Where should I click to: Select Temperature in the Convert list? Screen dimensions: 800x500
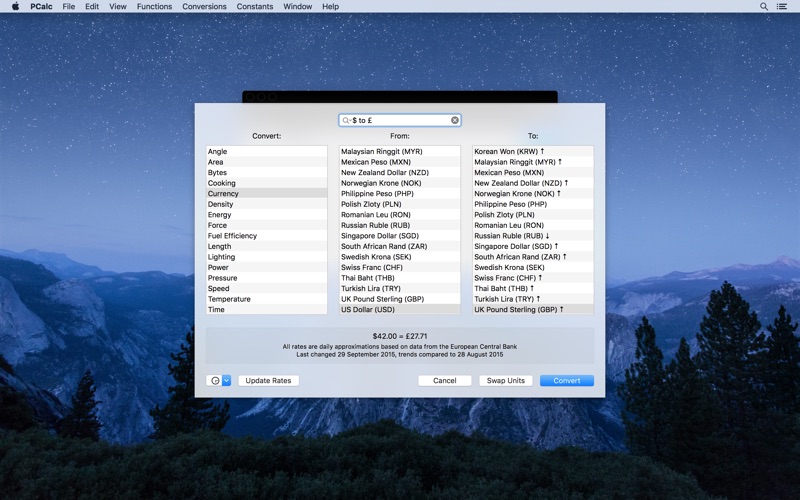pyautogui.click(x=229, y=299)
